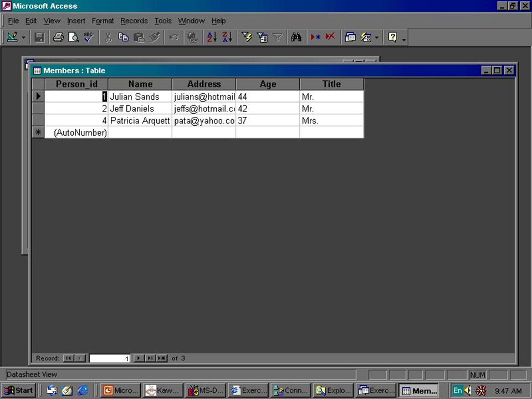Click the Undo arrow icon
Image resolution: width=532 pixels, height=399 pixels.
coord(173,37)
